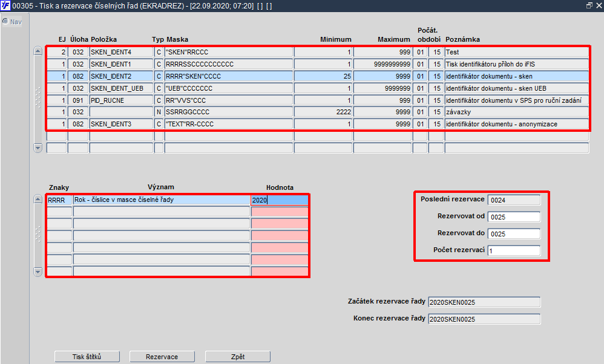Viewport: 604px width, 364px height.
Task: Click the Rezervace button
Action: [x=162, y=357]
